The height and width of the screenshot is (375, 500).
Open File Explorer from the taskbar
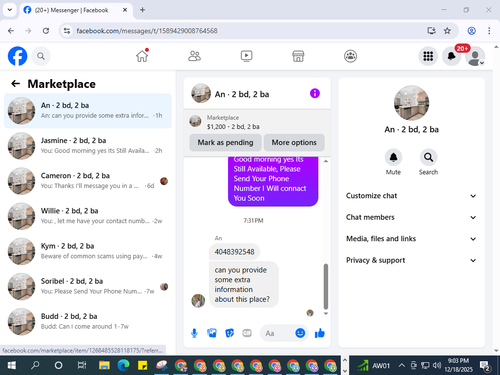(104, 365)
